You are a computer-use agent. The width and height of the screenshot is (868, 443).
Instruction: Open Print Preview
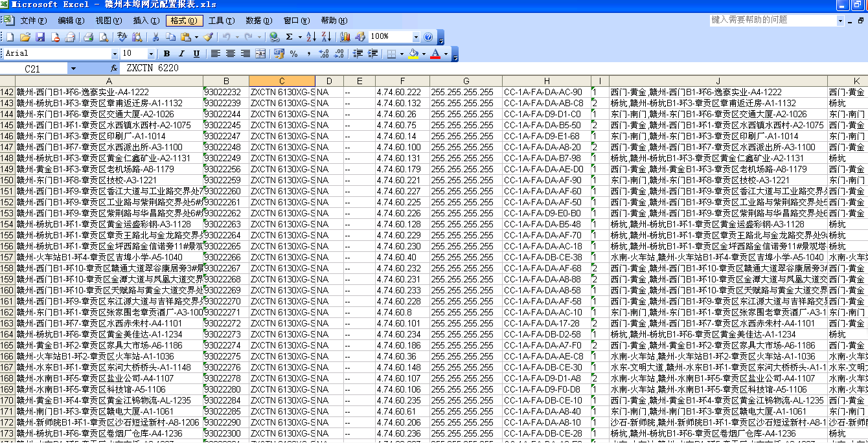click(x=104, y=37)
